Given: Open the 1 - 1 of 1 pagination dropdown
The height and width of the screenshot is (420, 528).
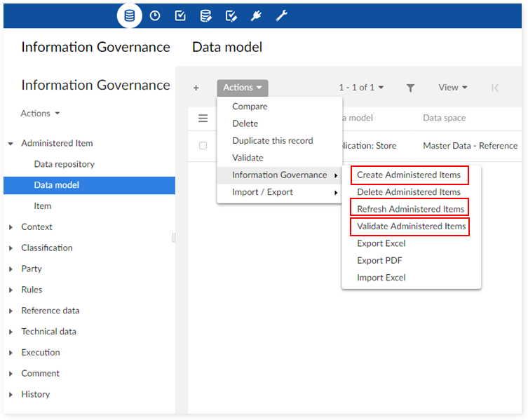Looking at the screenshot, I should [361, 88].
